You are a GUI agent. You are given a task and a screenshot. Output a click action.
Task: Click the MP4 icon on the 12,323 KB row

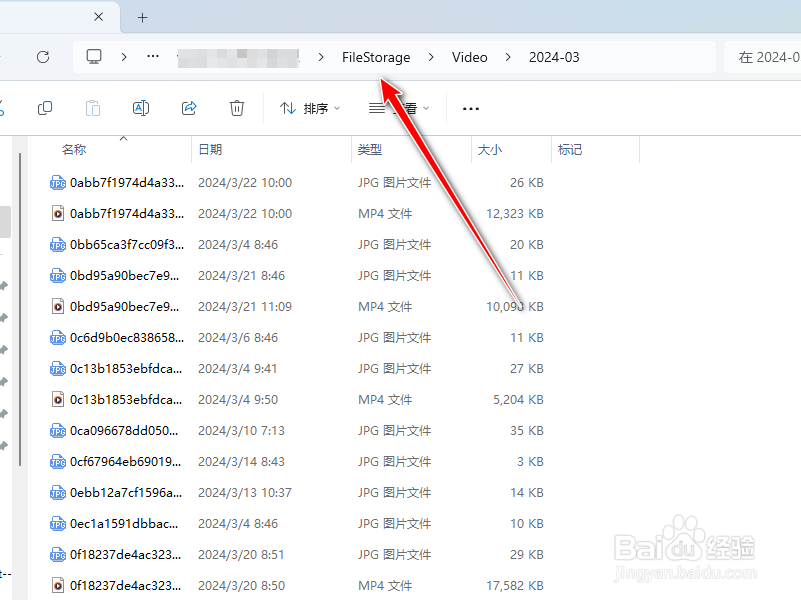point(58,213)
